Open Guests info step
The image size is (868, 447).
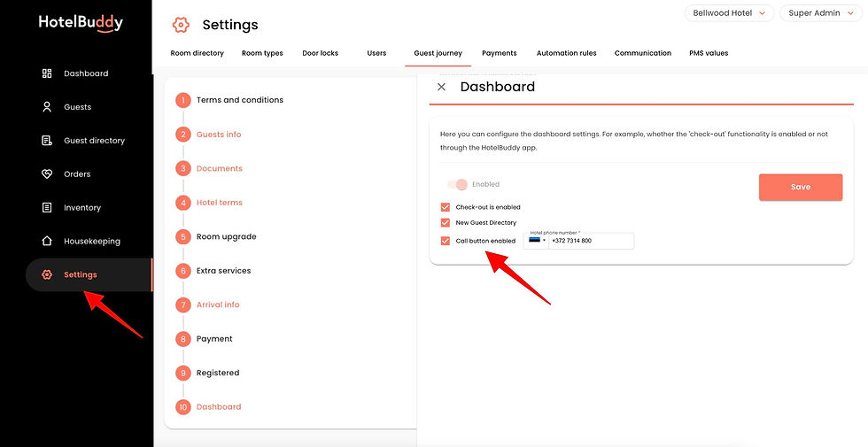click(219, 135)
